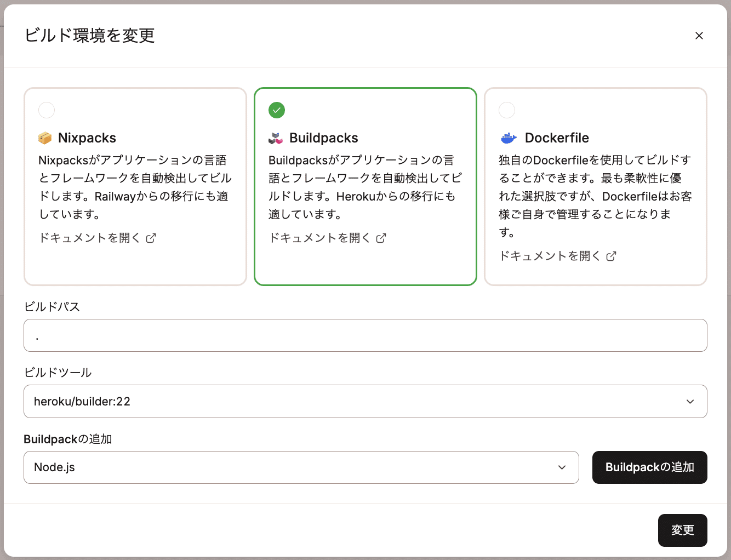Click the Buildpacks logo icon
731x560 pixels.
point(276,138)
